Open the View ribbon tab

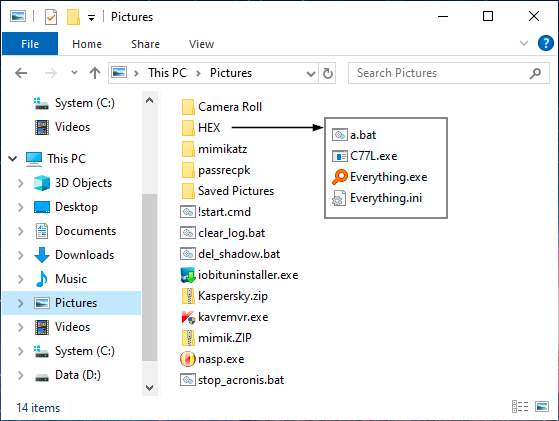pos(201,44)
